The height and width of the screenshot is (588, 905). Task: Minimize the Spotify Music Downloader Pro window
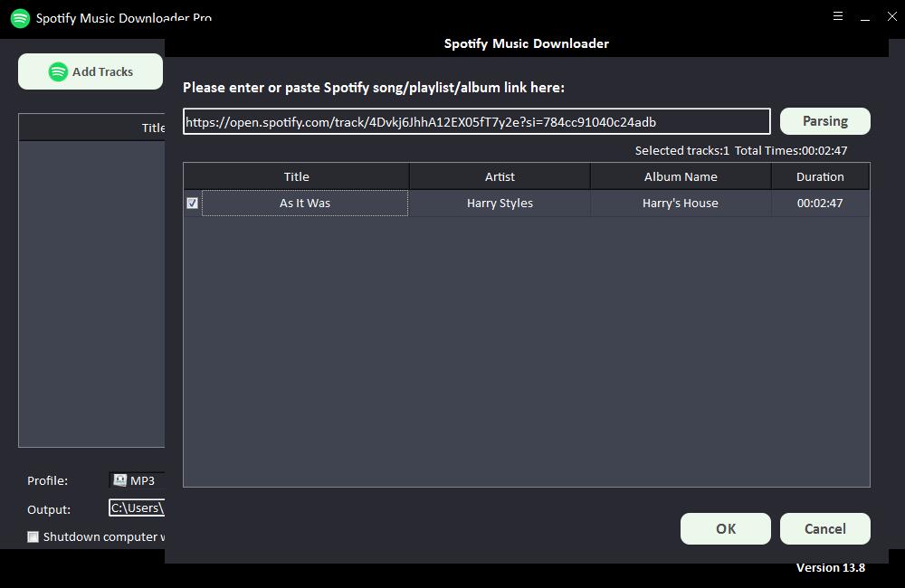[865, 17]
